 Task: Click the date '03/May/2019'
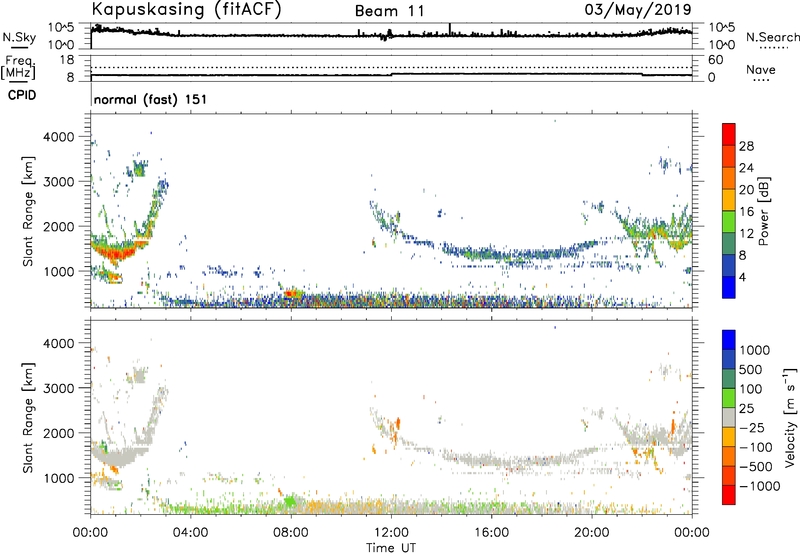pyautogui.click(x=638, y=10)
